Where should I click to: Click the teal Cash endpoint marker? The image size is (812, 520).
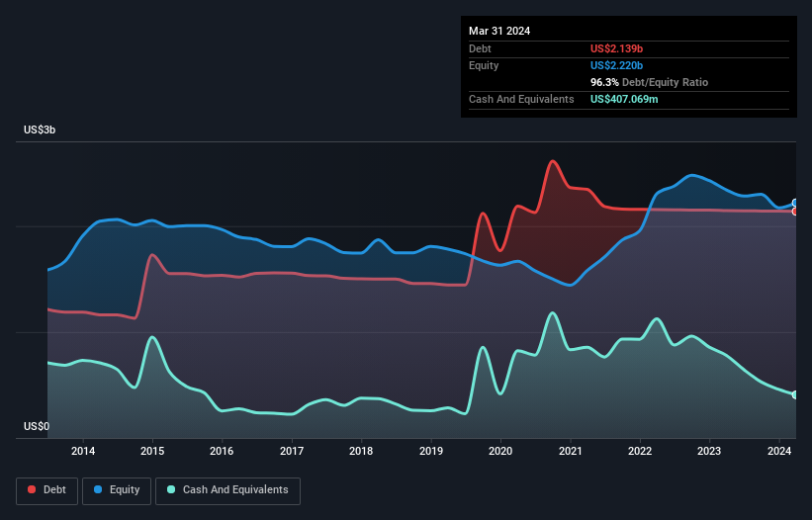[795, 394]
